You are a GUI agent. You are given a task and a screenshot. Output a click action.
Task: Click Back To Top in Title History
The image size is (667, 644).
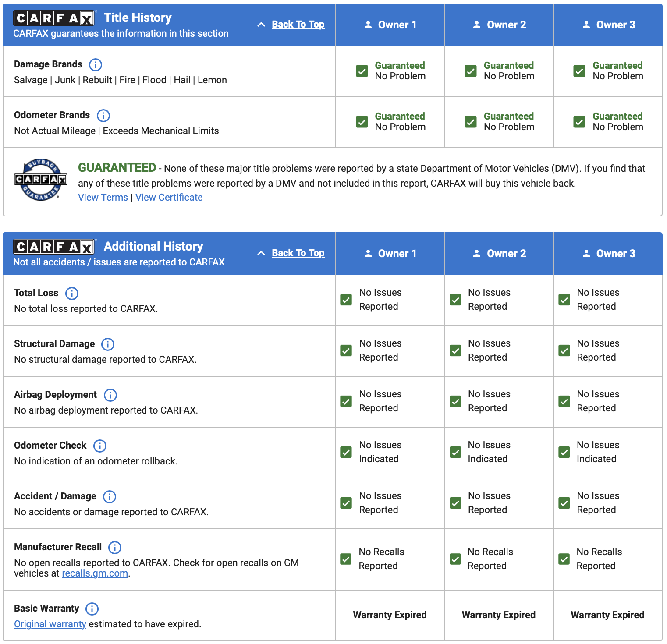(298, 25)
